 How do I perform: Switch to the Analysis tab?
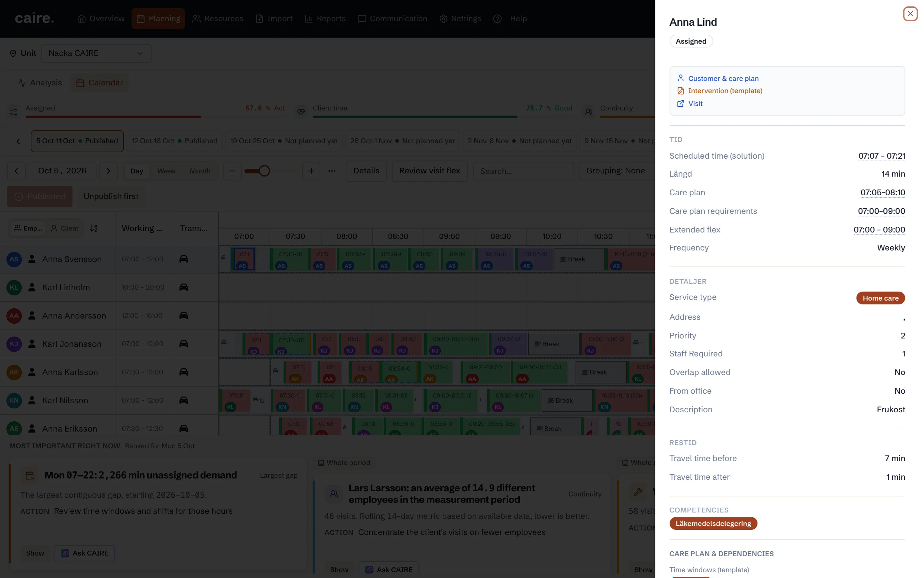[x=40, y=83]
